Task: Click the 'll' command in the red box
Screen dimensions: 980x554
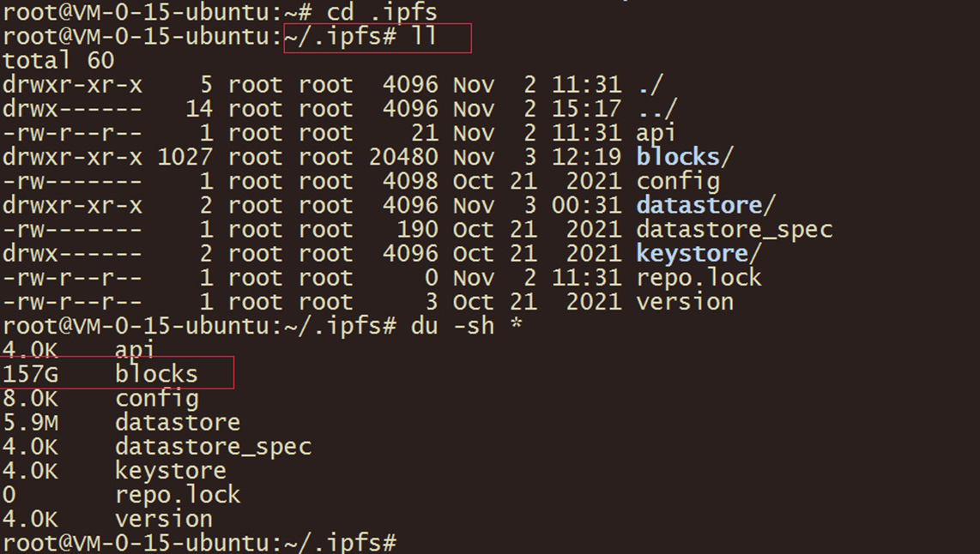Action: [x=426, y=38]
